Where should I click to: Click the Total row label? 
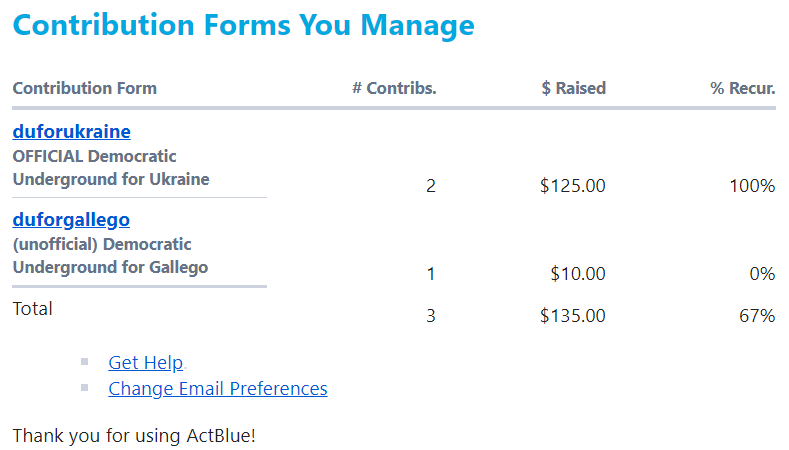(x=33, y=308)
